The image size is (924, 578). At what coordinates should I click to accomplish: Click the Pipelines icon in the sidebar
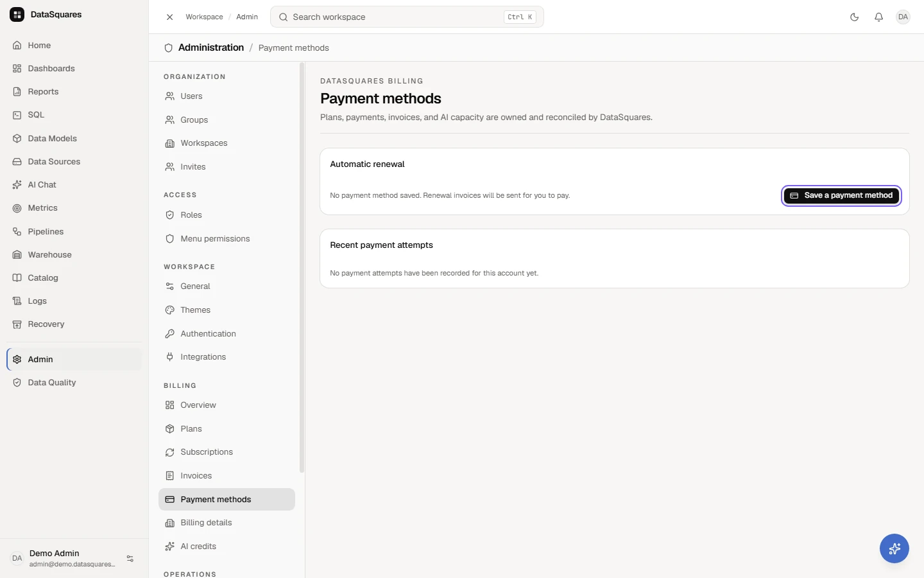click(x=17, y=232)
